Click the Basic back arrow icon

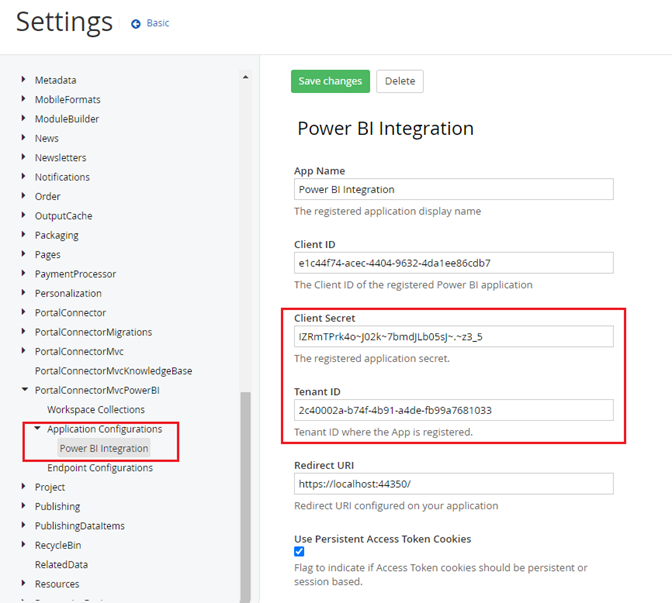[136, 24]
